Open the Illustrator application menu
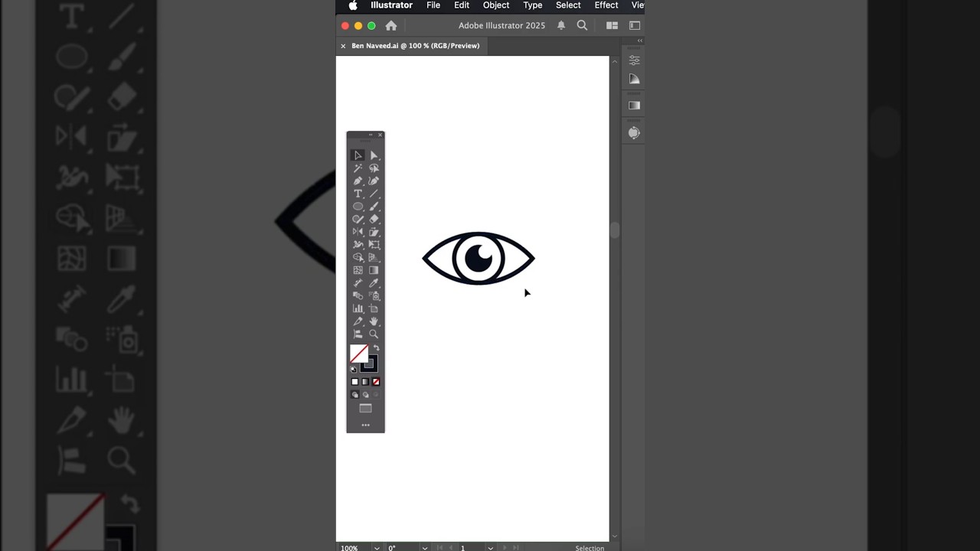This screenshot has height=551, width=980. click(391, 5)
